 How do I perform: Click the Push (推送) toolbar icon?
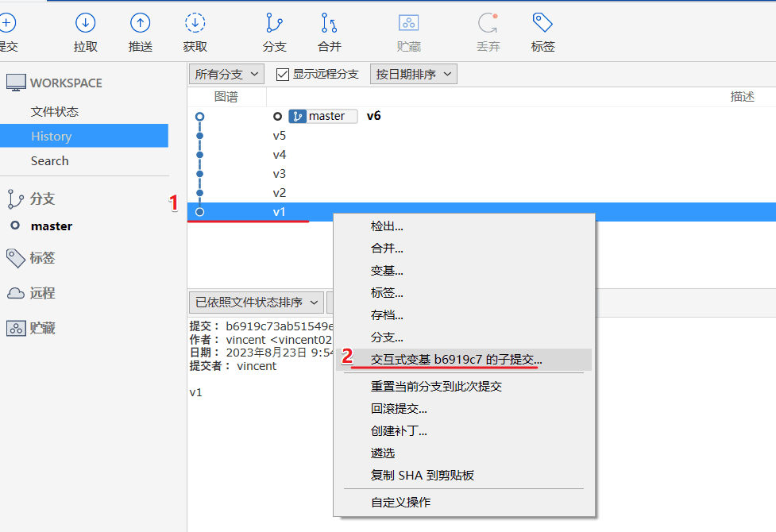pos(140,24)
